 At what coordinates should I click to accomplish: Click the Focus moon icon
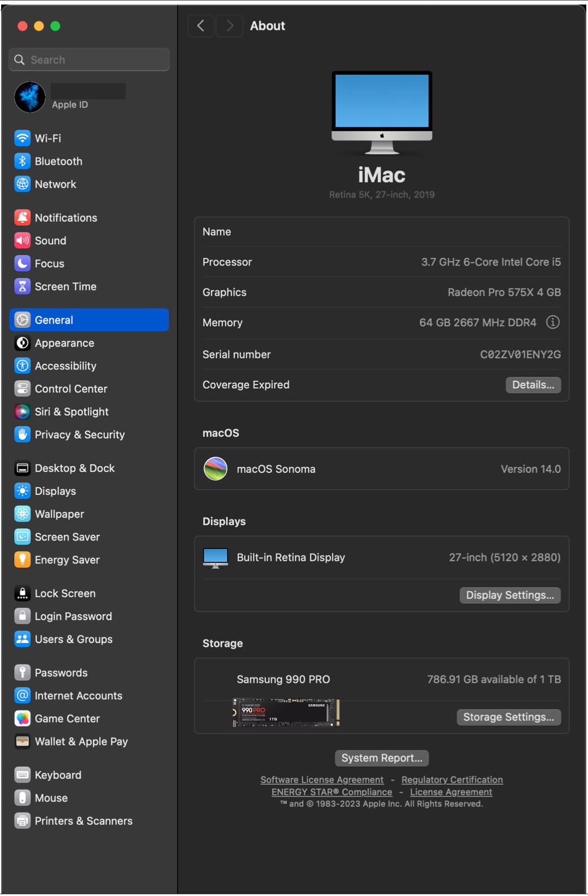[22, 263]
